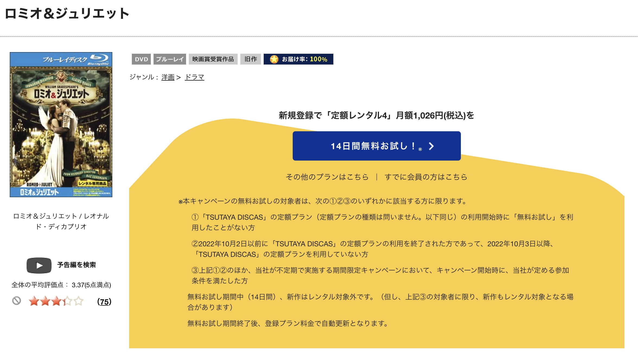Click the 無料お試し期間終了後 auto-renewal notice
Viewport: 638px width, 364px height.
tap(288, 323)
